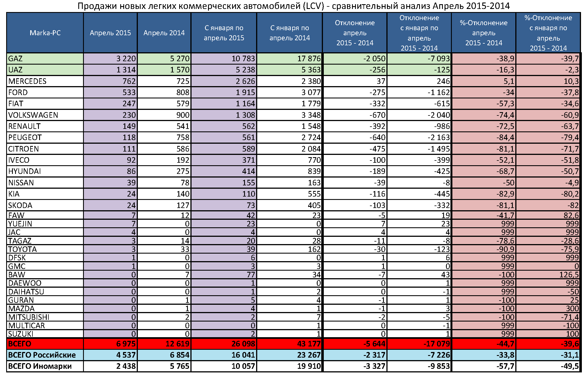Click GAZ April 2015 value 3 220

coord(126,58)
